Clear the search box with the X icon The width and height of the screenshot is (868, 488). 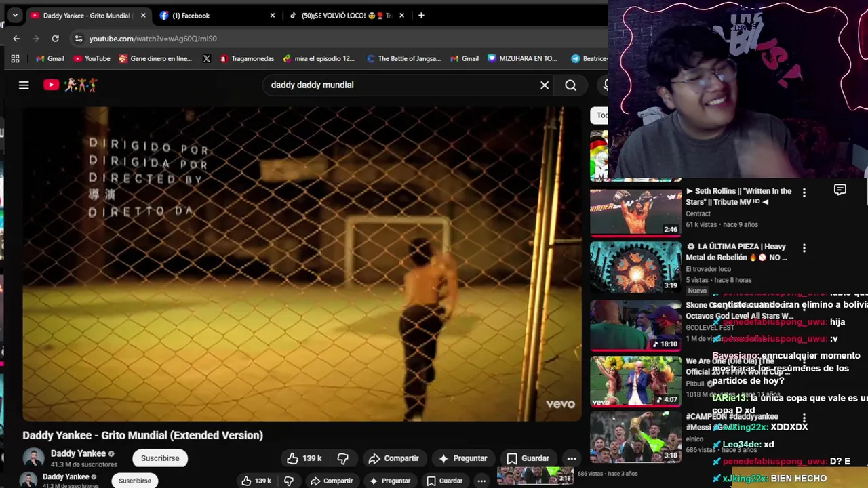[x=545, y=85]
